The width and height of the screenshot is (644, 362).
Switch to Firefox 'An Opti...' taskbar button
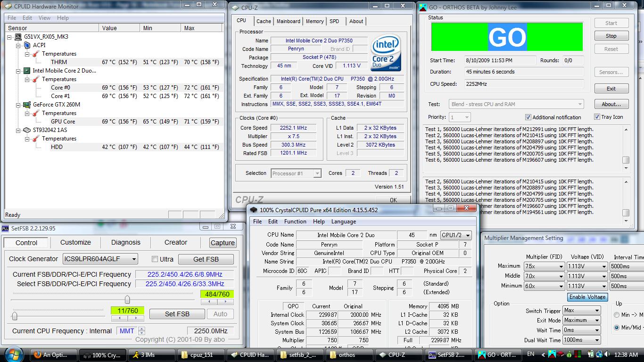click(53, 355)
